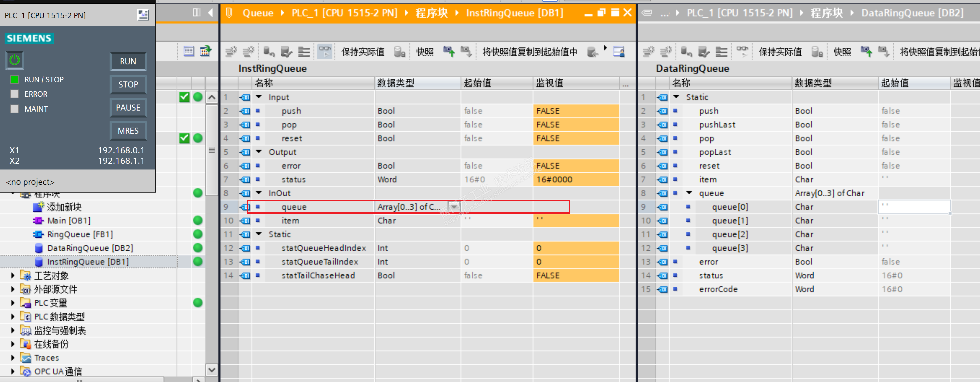Open the queue data type dropdown
Viewport: 980px width, 382px height.
point(453,207)
